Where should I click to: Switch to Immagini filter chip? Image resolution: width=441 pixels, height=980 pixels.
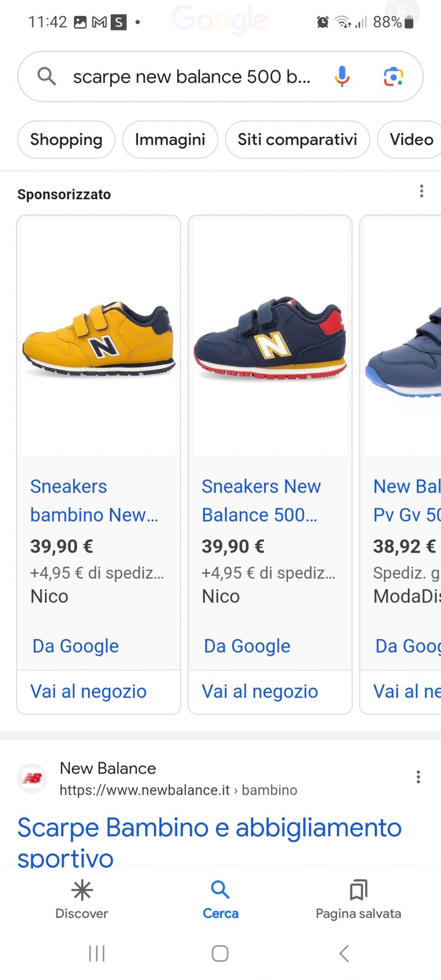[170, 140]
